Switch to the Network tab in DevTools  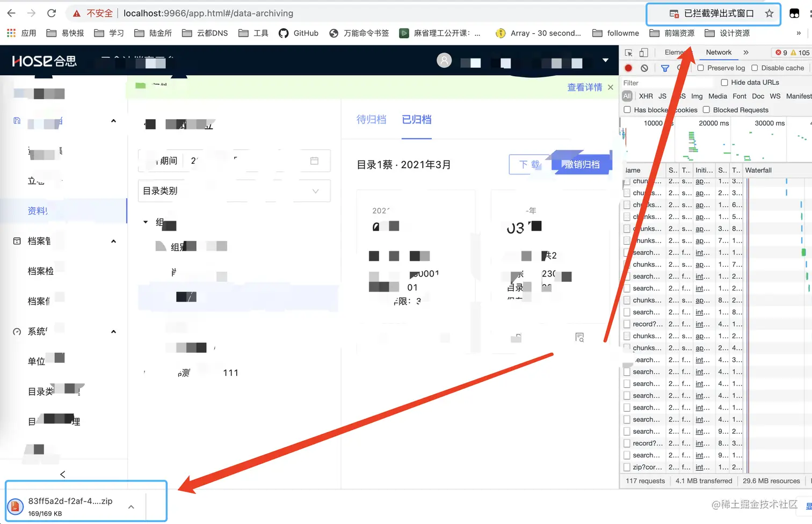click(719, 52)
